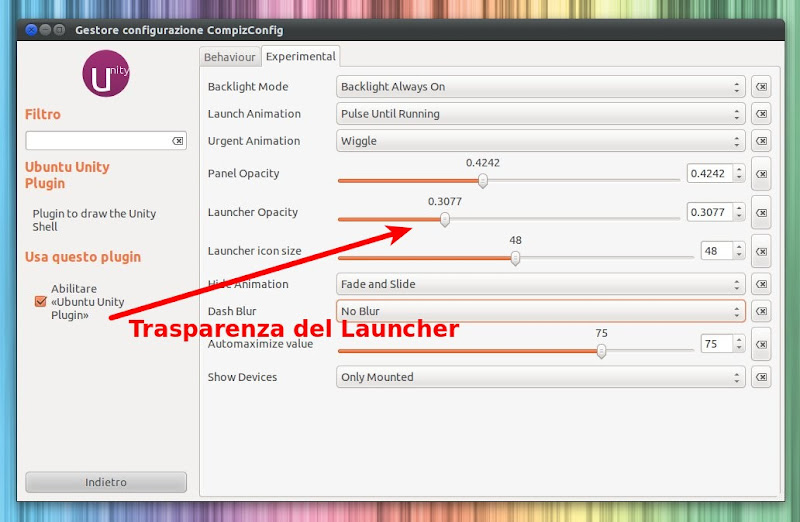Reset Panel Opacity to default
The width and height of the screenshot is (800, 522).
761,174
